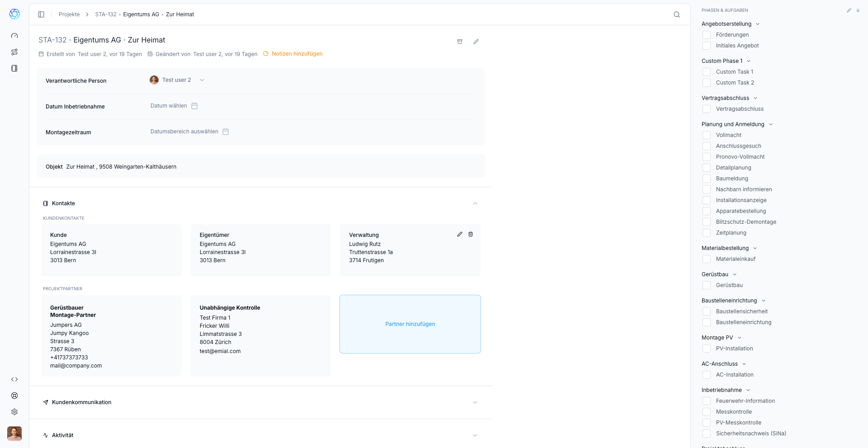This screenshot has width=868, height=448.
Task: Click the edit pencil beside project title
Action: point(476,42)
